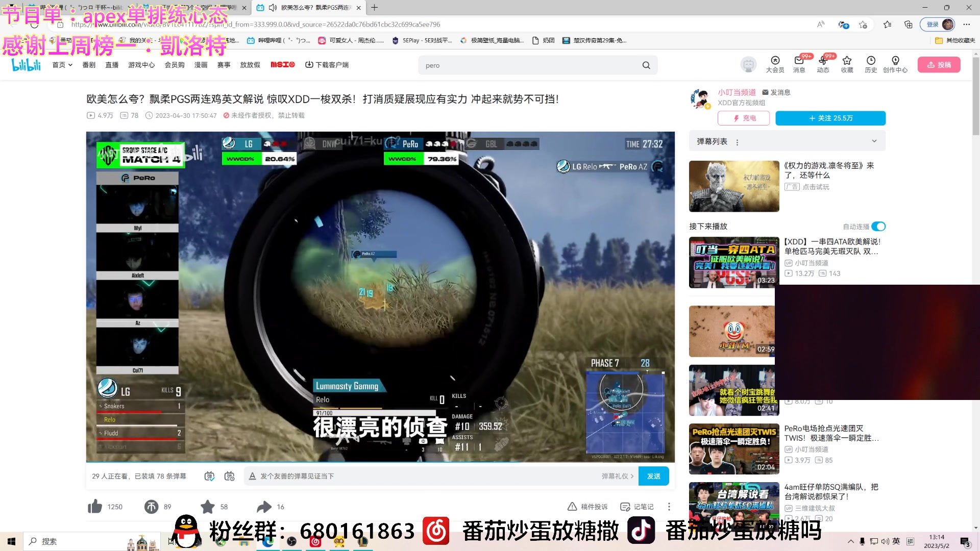Open the 游戏中心 nav item
The image size is (980, 551).
141,65
